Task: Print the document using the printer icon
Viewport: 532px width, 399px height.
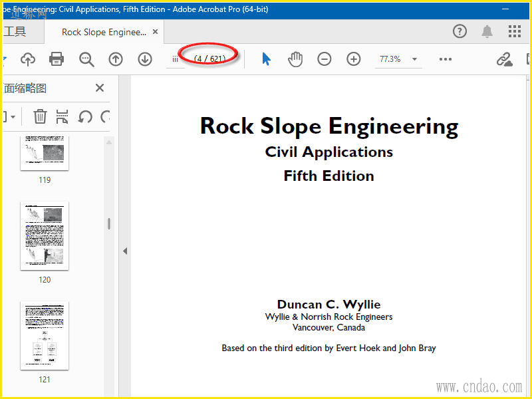Action: click(57, 59)
